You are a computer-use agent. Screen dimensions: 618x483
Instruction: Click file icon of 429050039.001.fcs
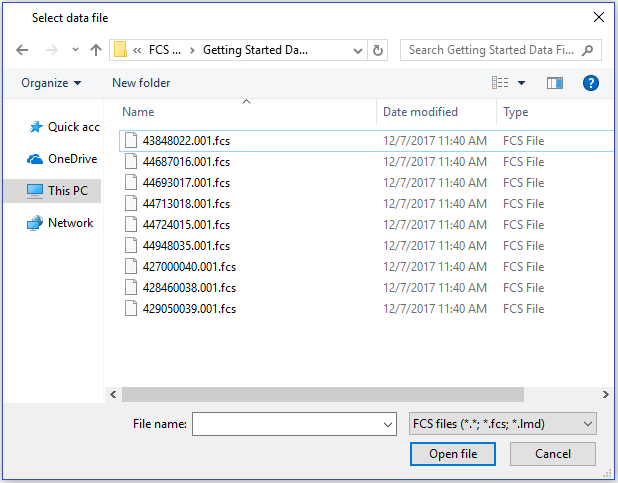click(131, 308)
